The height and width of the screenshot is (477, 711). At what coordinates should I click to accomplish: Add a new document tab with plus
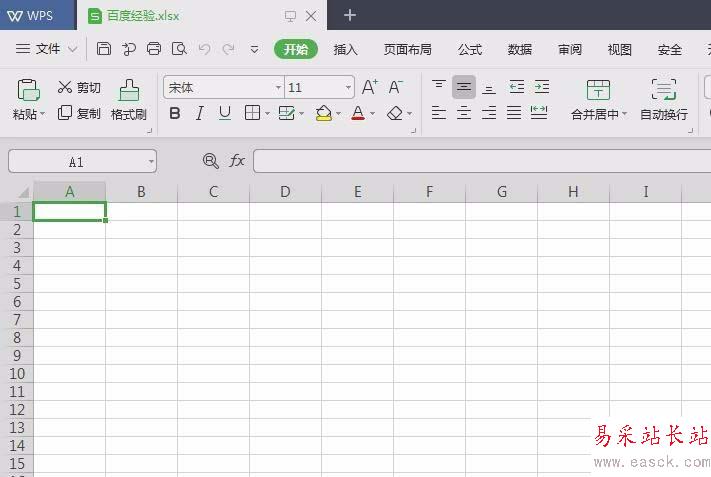[x=350, y=15]
